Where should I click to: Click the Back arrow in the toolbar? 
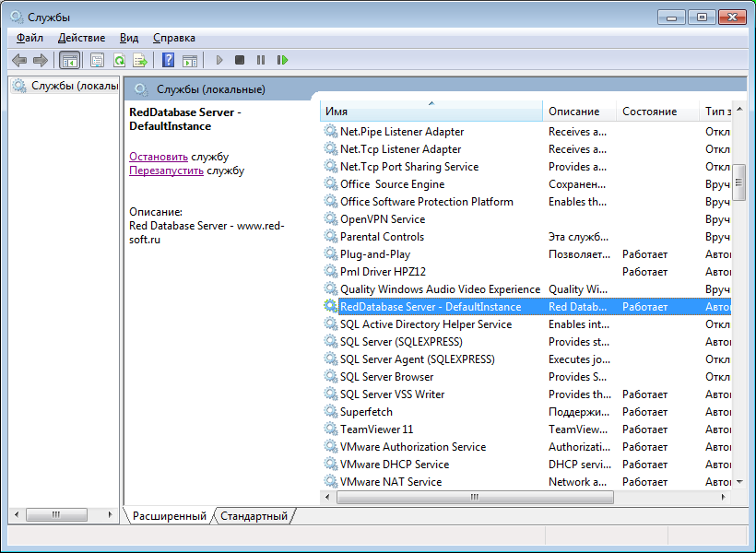(19, 60)
